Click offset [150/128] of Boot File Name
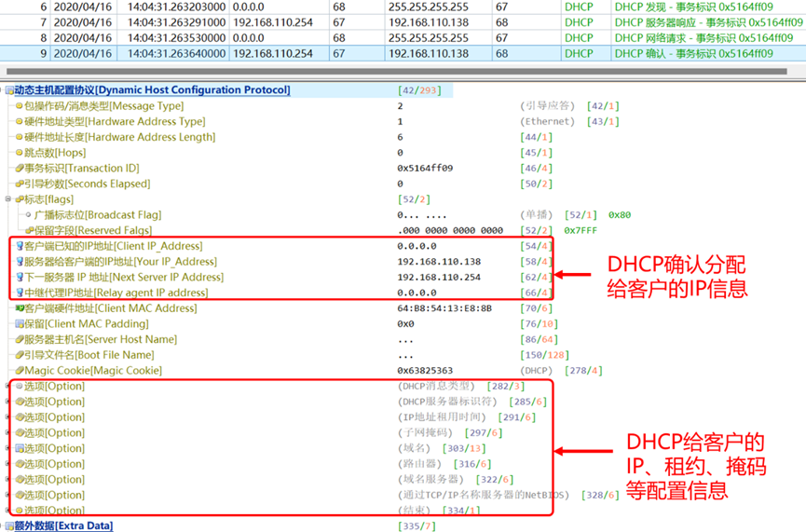Viewport: 806px width, 532px height. coord(544,355)
